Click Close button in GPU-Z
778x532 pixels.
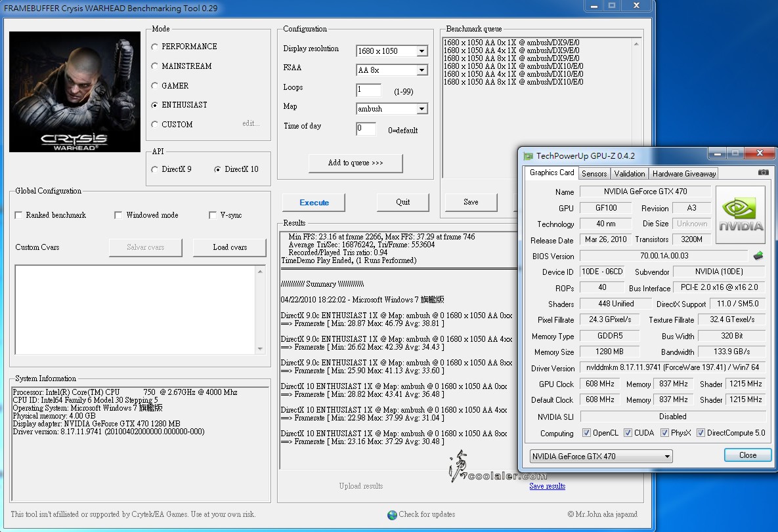[748, 455]
